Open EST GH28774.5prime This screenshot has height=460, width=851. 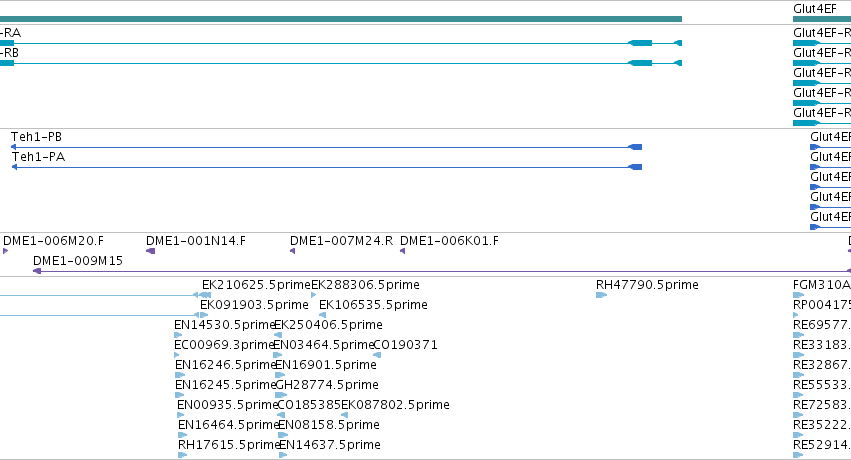(x=327, y=385)
